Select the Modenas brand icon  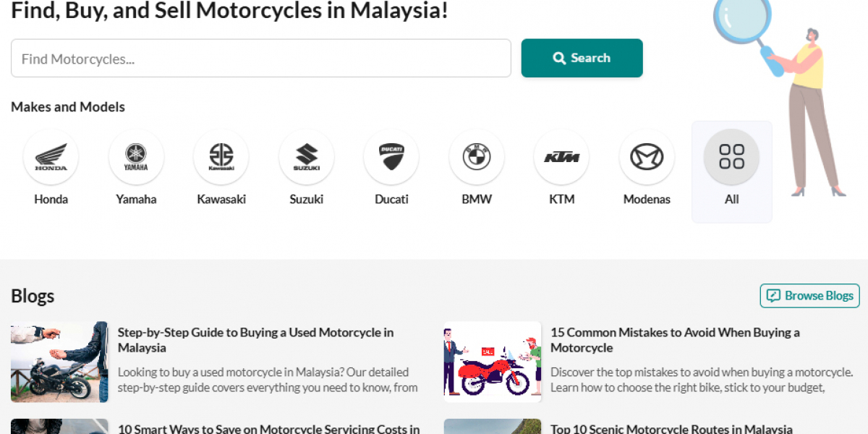point(647,157)
